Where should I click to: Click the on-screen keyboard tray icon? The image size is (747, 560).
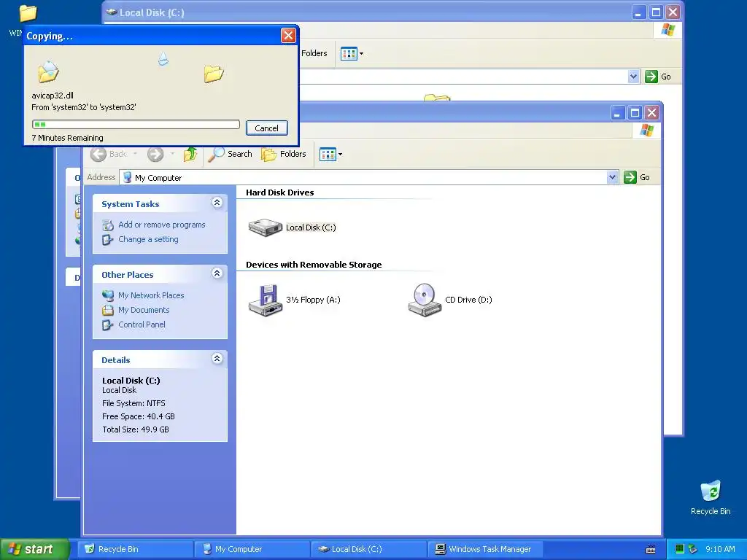(x=650, y=549)
